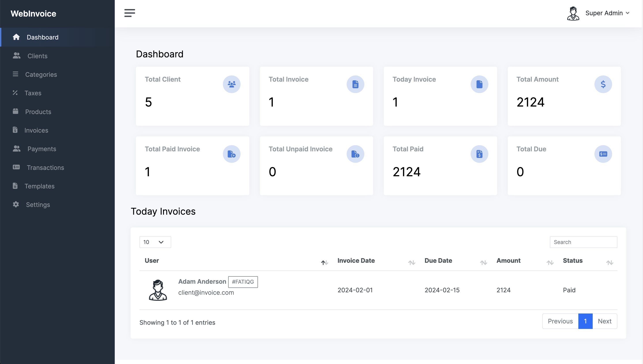Image resolution: width=643 pixels, height=364 pixels.
Task: Click the Total Unpaid Invoice icon
Action: (355, 154)
